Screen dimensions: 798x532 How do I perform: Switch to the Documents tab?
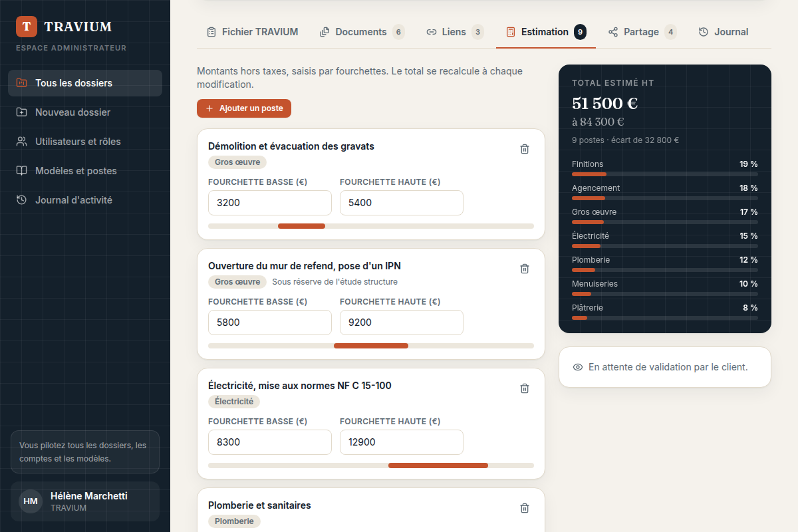click(362, 32)
